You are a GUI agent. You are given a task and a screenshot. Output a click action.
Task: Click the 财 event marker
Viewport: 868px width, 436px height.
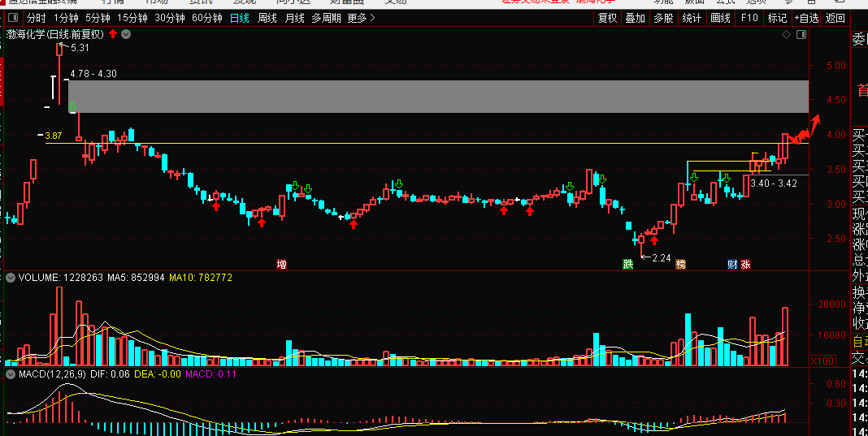(732, 265)
